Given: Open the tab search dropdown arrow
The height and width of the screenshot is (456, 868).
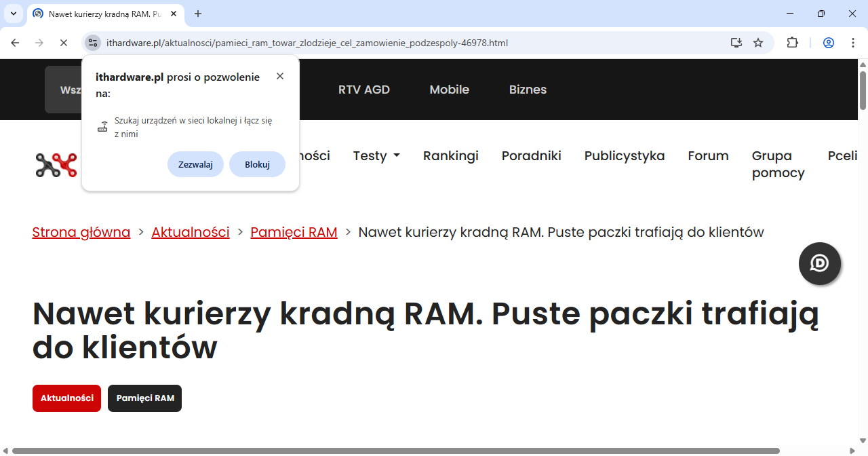Looking at the screenshot, I should tap(13, 14).
